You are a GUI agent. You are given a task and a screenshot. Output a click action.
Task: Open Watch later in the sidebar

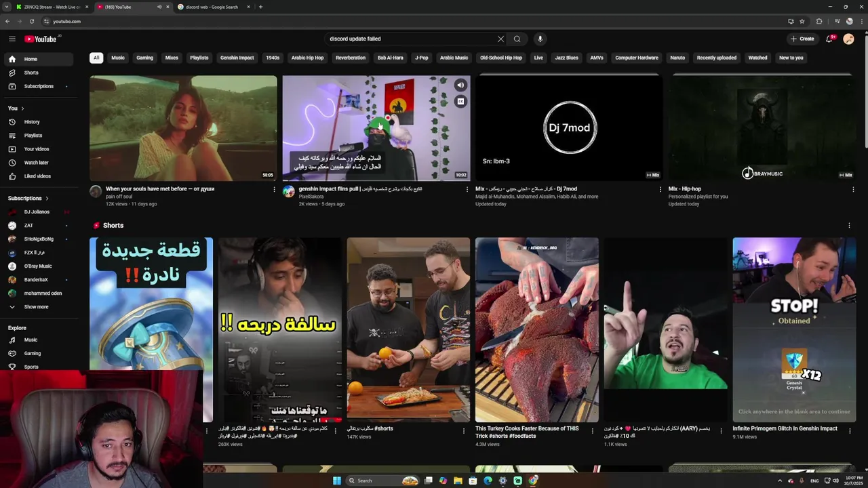tap(39, 163)
